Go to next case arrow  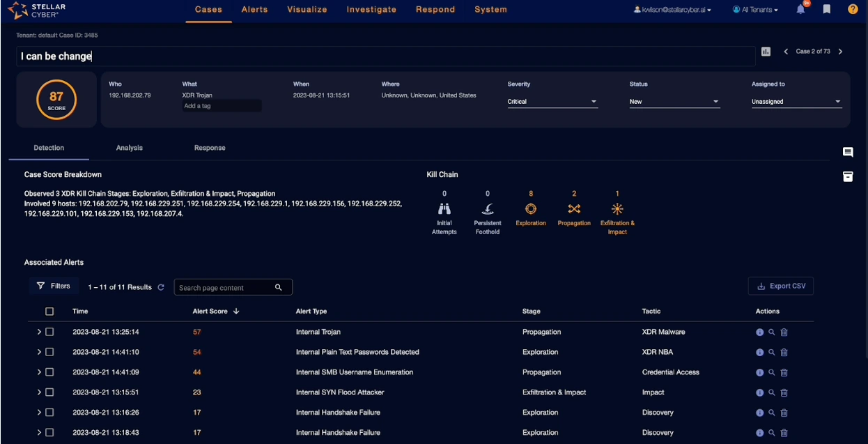pyautogui.click(x=840, y=52)
